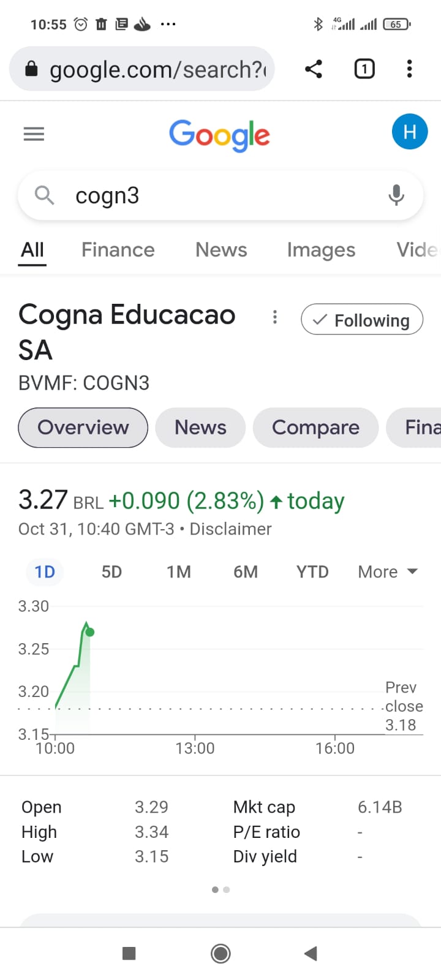The height and width of the screenshot is (980, 441).
Task: Toggle the Following button off
Action: coord(361,320)
